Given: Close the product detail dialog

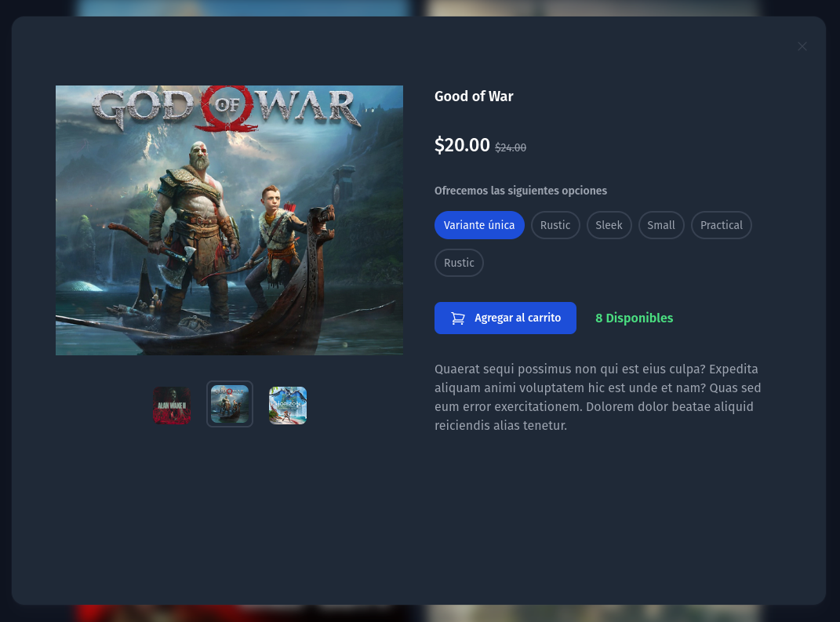Looking at the screenshot, I should (802, 46).
